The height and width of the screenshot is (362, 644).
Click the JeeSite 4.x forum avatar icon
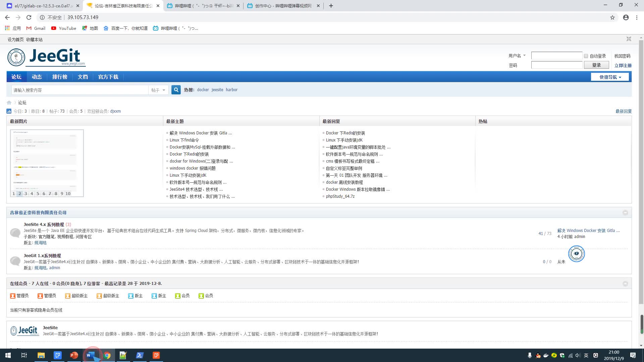coord(15,233)
